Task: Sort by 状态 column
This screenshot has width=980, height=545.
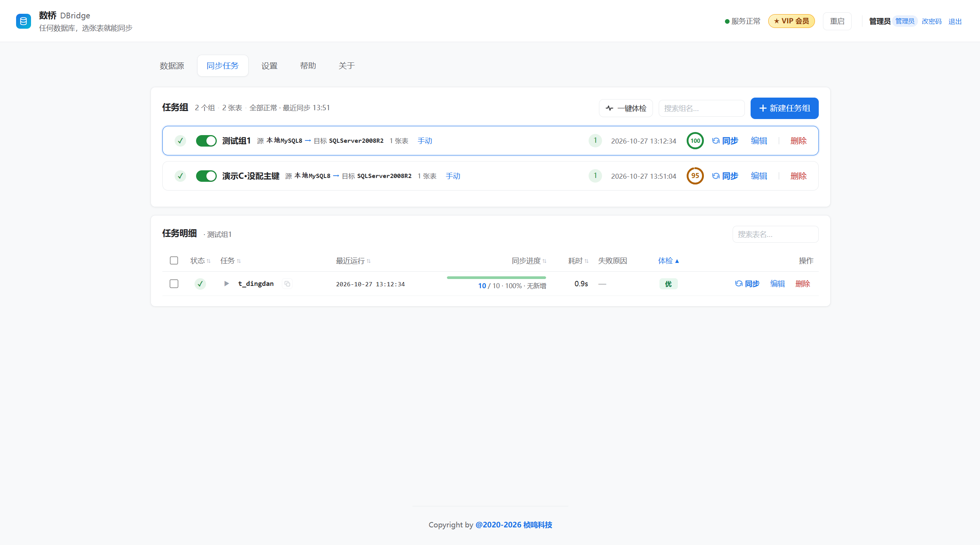Action: click(200, 261)
